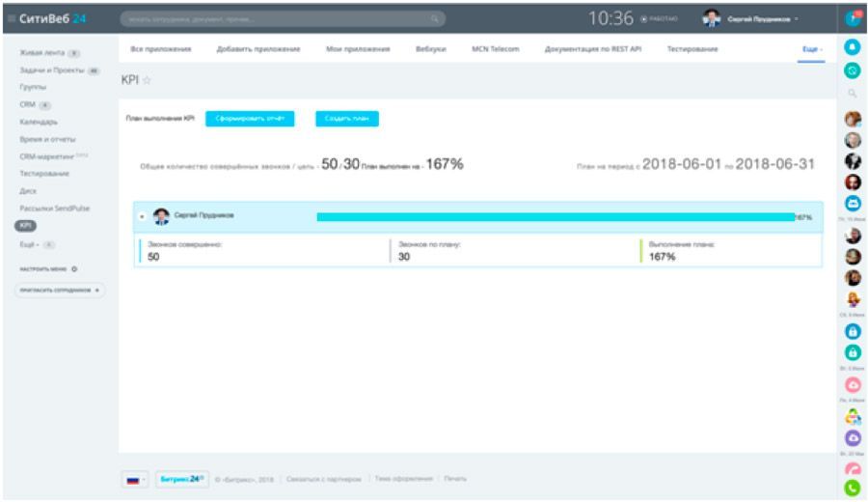
Task: Open the language flag selector in footer
Action: click(x=136, y=479)
